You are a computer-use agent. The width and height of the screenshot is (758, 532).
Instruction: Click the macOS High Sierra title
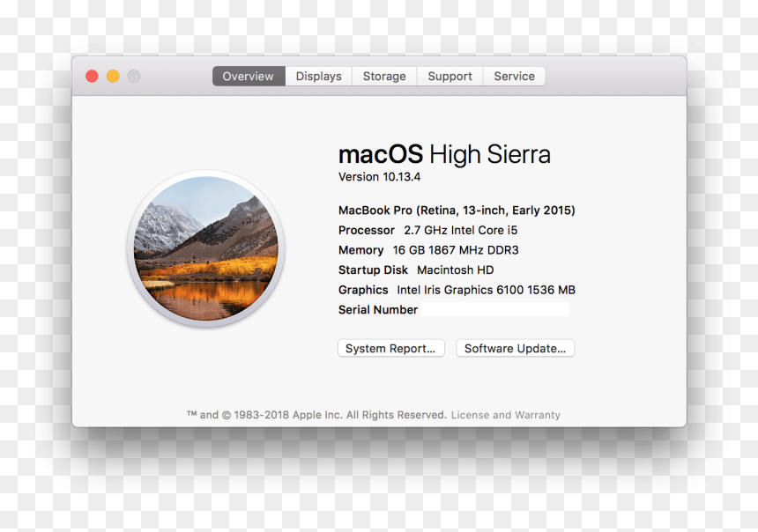444,155
